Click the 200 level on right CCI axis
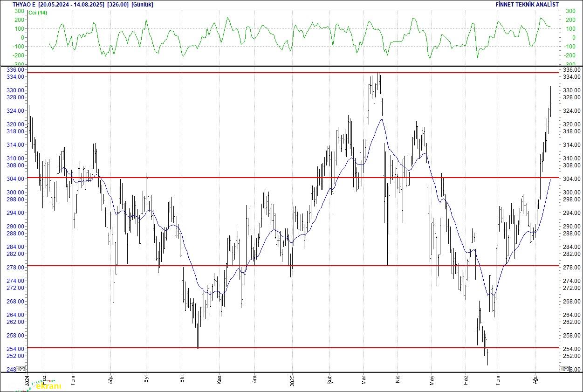This screenshot has height=392, width=583. tap(569, 20)
